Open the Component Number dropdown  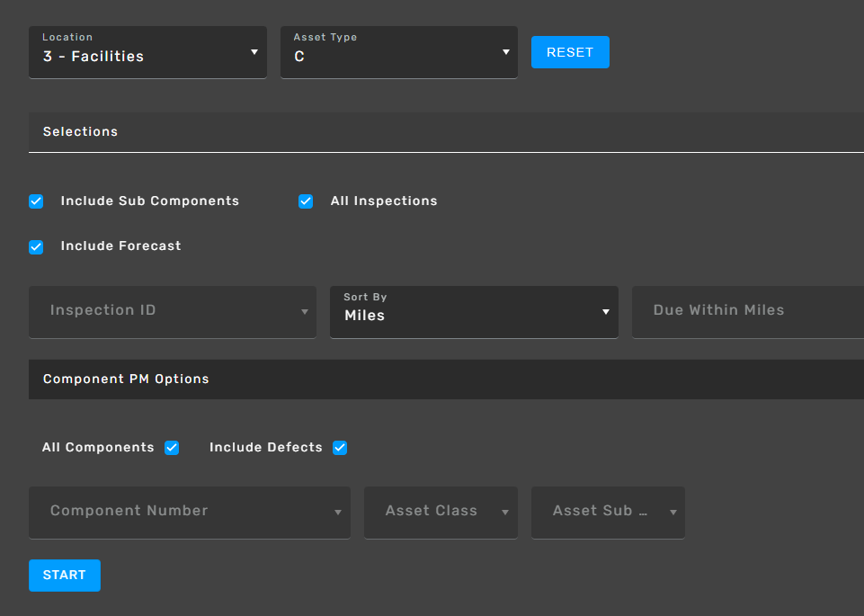pyautogui.click(x=189, y=512)
